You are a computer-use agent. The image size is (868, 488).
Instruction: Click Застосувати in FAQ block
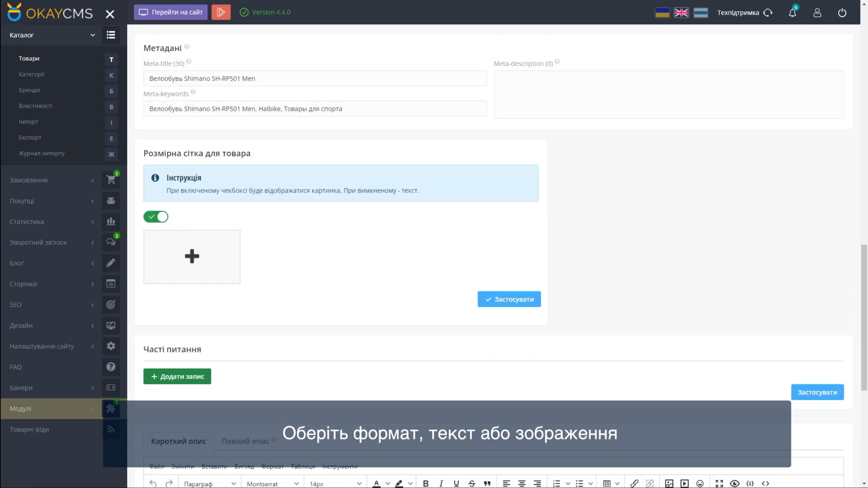pyautogui.click(x=817, y=392)
